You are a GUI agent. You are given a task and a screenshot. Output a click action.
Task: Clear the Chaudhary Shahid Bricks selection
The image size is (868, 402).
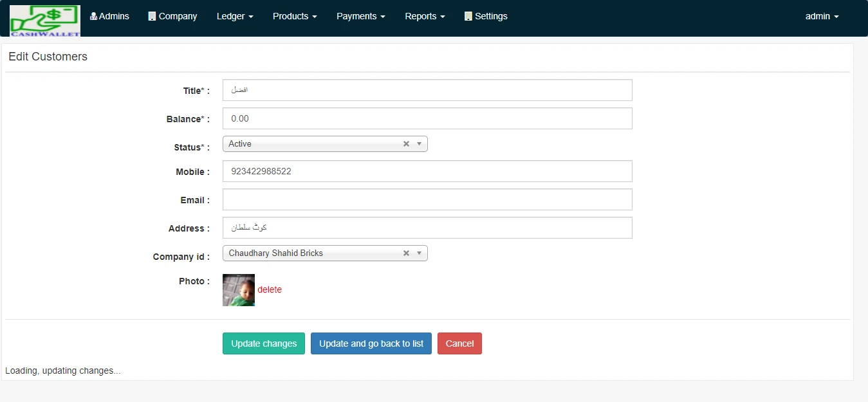pos(406,253)
